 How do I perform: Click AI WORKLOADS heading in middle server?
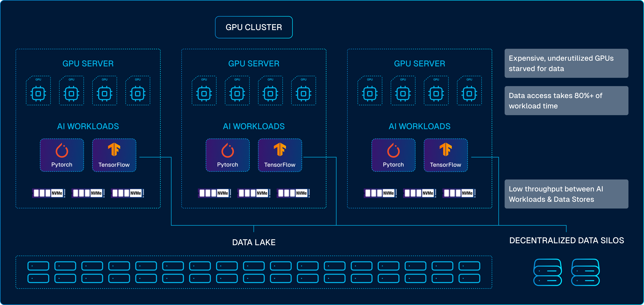pos(254,126)
